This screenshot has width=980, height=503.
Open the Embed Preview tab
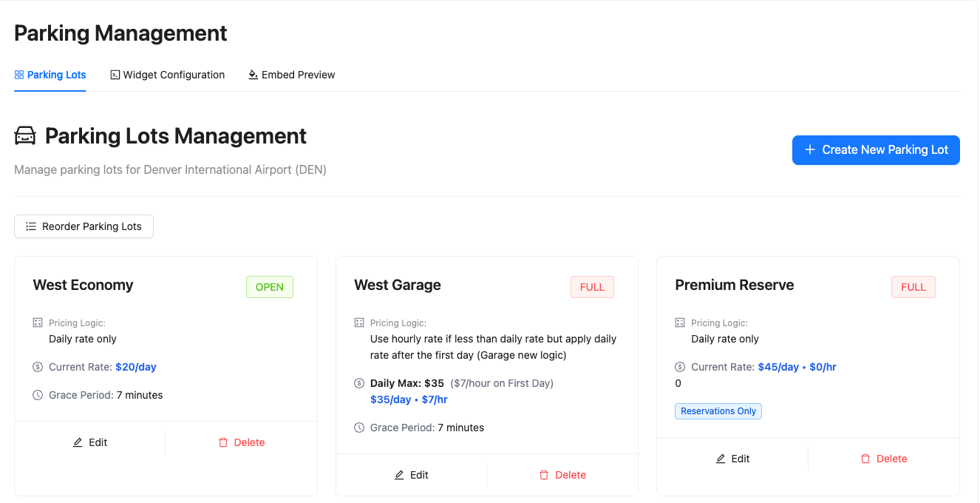291,74
